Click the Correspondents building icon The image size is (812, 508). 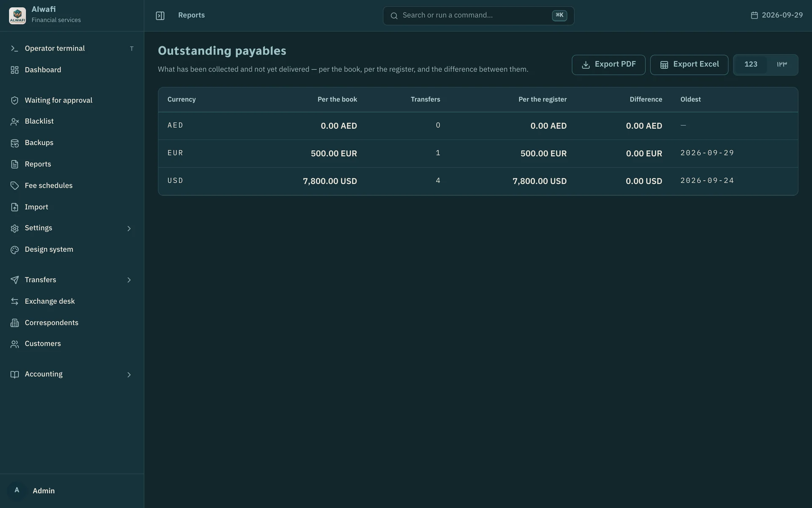14,323
